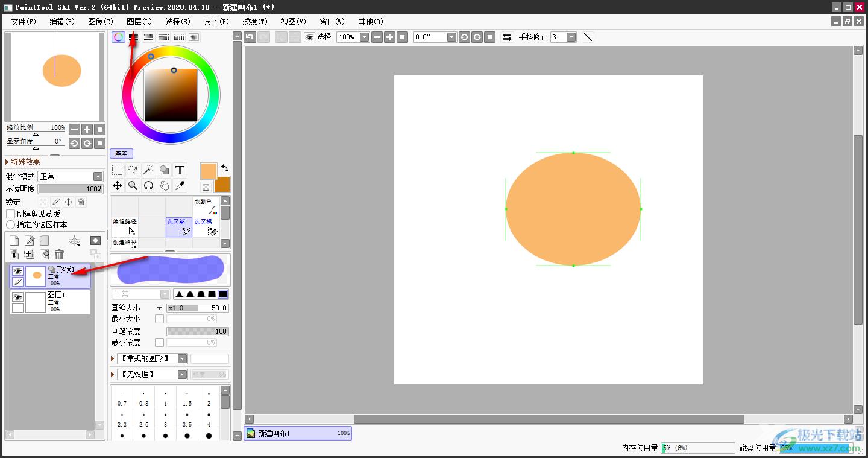
Task: Click the foreground orange color swatch
Action: pyautogui.click(x=209, y=171)
